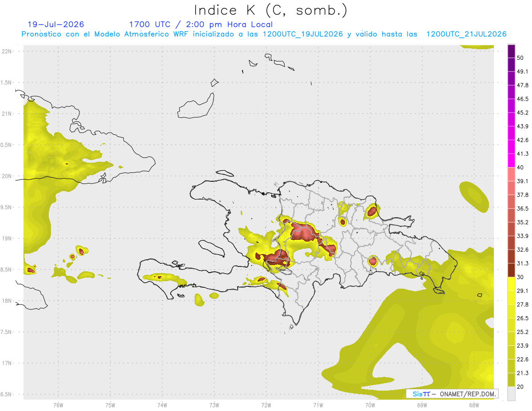
Task: Click the colorbar value '20'
Action: pyautogui.click(x=520, y=387)
